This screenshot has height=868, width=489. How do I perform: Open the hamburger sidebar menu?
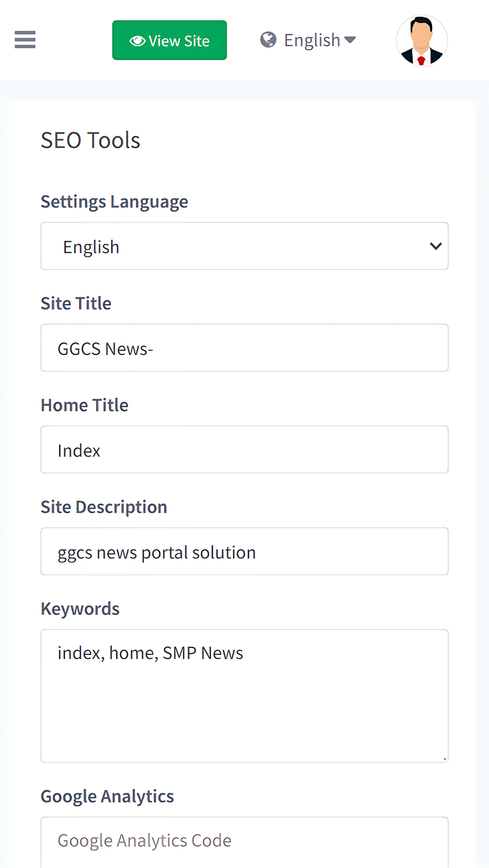click(x=25, y=40)
